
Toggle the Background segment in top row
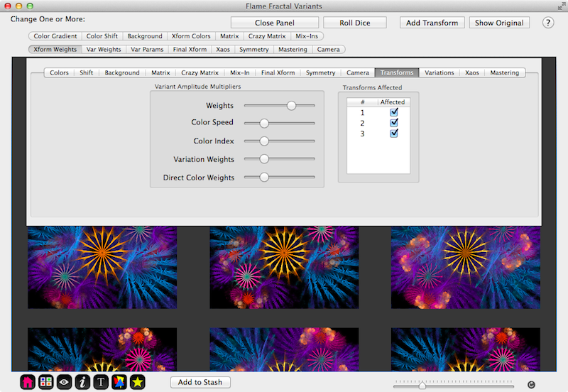tap(145, 36)
